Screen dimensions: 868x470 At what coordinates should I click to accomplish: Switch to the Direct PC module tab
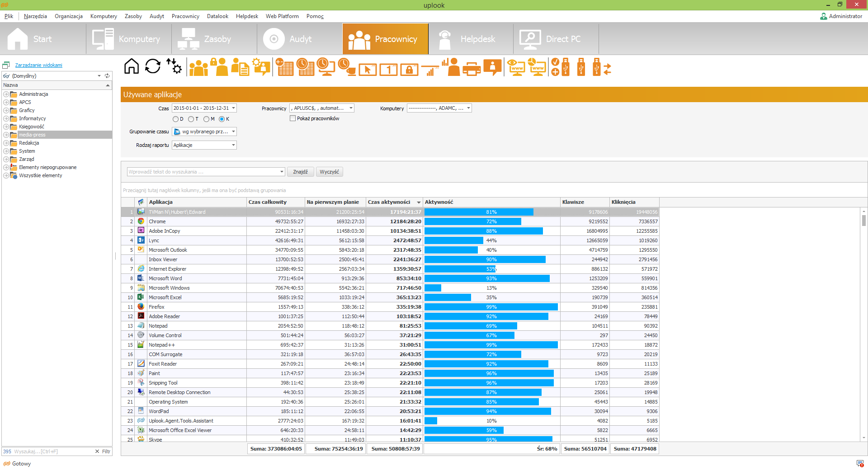556,39
